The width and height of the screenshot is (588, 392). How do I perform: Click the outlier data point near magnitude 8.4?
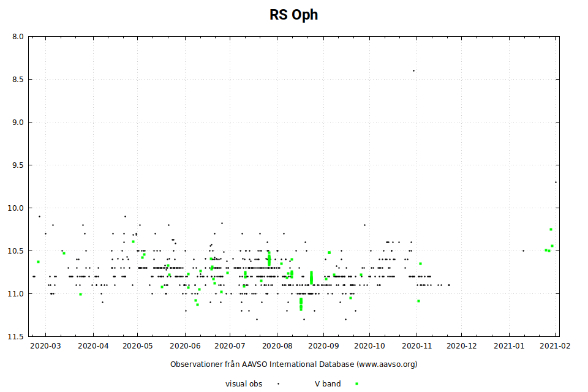(413, 70)
